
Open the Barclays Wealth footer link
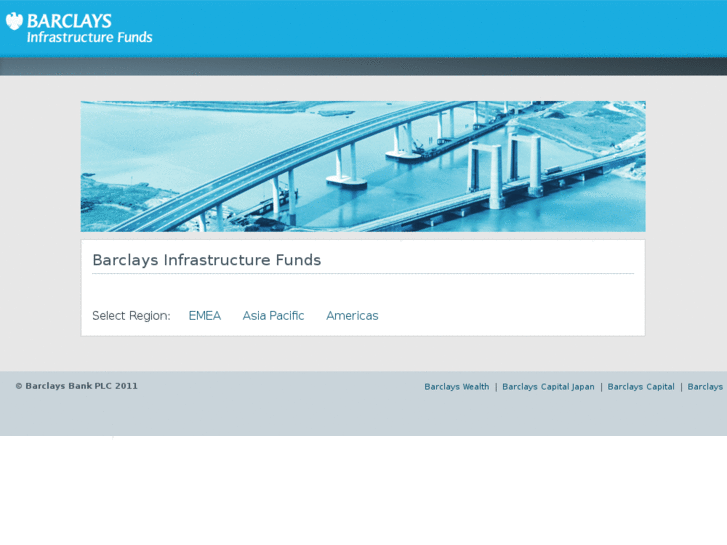pos(457,386)
